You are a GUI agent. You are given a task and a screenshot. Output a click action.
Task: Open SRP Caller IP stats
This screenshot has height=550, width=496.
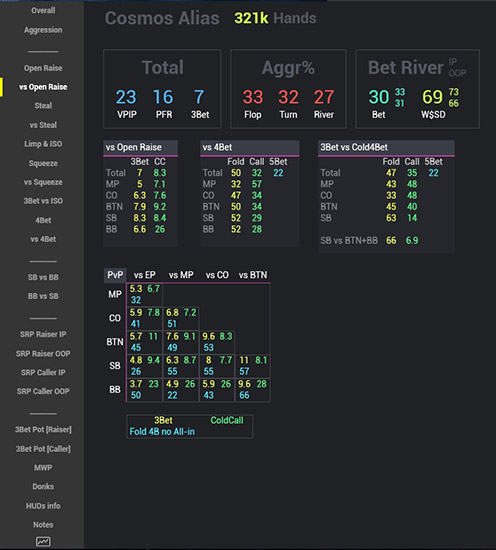click(43, 373)
